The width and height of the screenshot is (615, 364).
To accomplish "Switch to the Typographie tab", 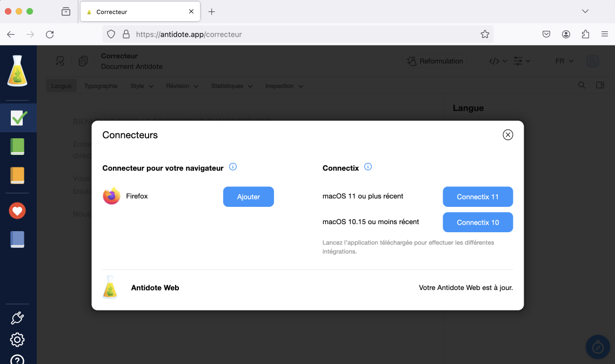I will [x=101, y=86].
